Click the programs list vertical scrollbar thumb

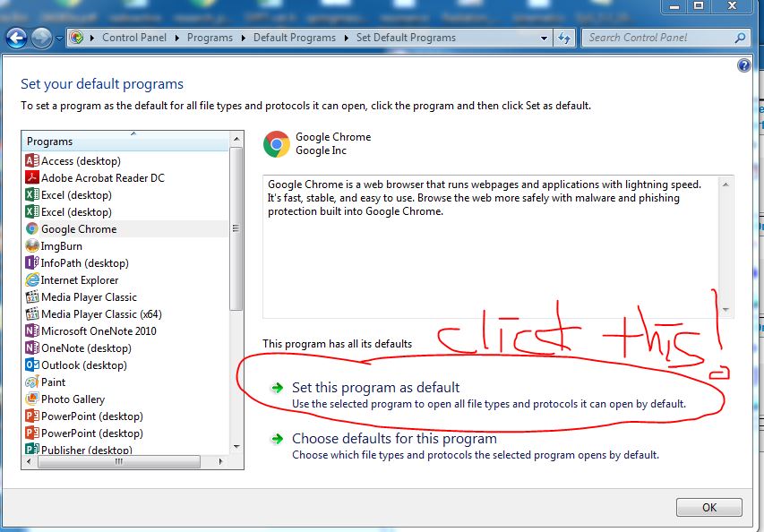coord(236,228)
